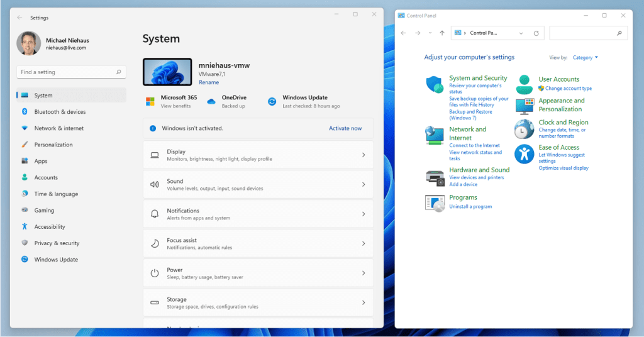Click the Activate now link
Image resolution: width=644 pixels, height=337 pixels.
pos(345,128)
